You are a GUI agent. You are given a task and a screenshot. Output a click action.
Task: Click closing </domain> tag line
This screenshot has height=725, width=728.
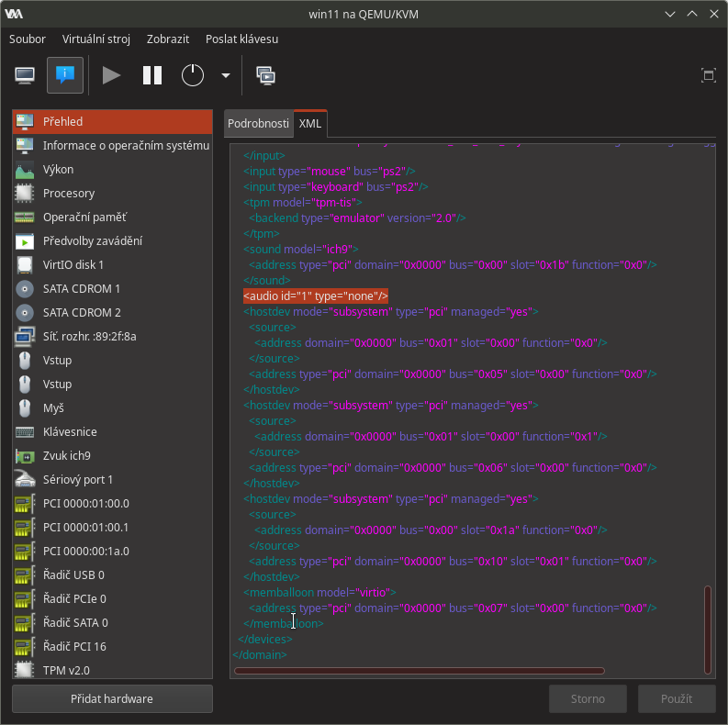(260, 655)
